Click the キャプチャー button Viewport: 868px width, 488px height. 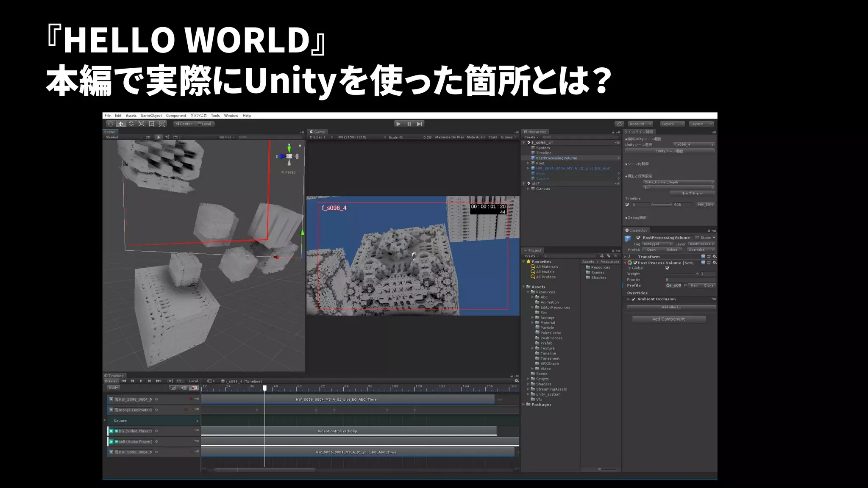coord(692,193)
